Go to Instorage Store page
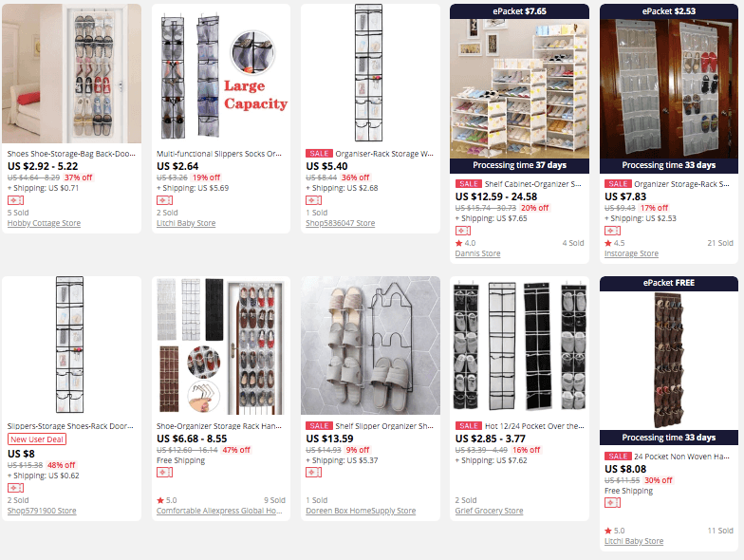 pyautogui.click(x=631, y=253)
